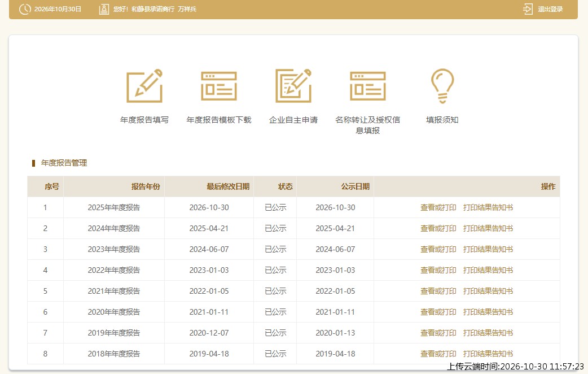Click the logout arrow icon
Image resolution: width=588 pixels, height=374 pixels.
pyautogui.click(x=528, y=9)
